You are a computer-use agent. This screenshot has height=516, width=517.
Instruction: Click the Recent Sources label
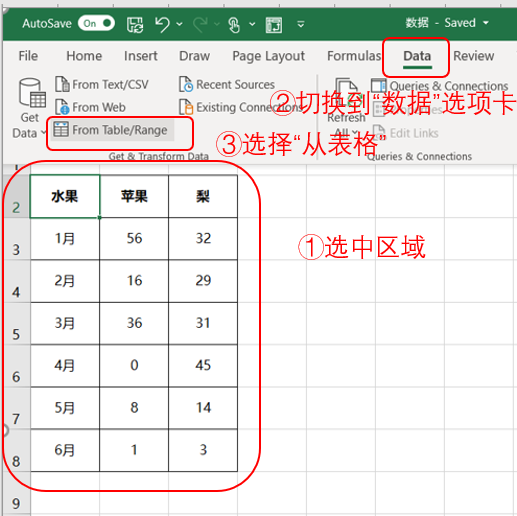235,85
